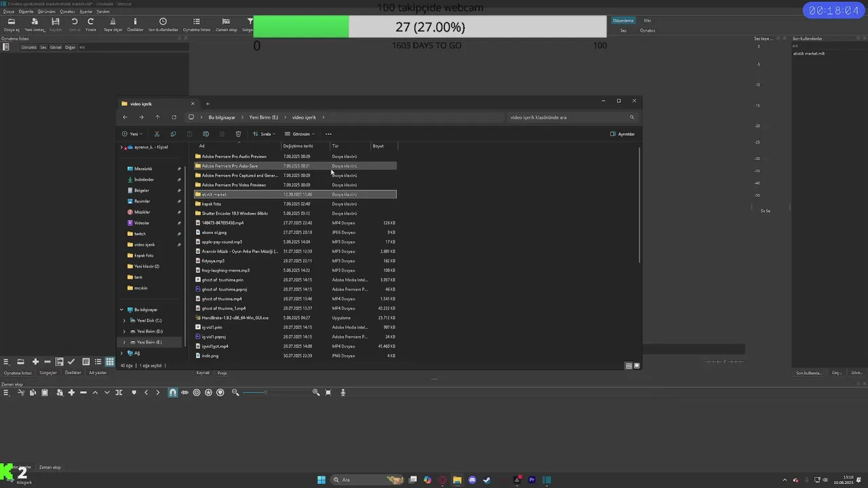Click Dosya aç in Shotcut toolbar
Image resolution: width=868 pixels, height=488 pixels.
tap(12, 25)
